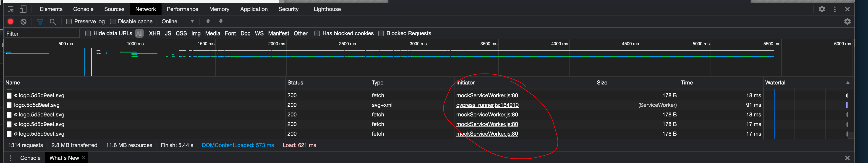Viewport: 868px width, 163px height.
Task: Import a HAR file with the upload arrow
Action: [x=208, y=21]
